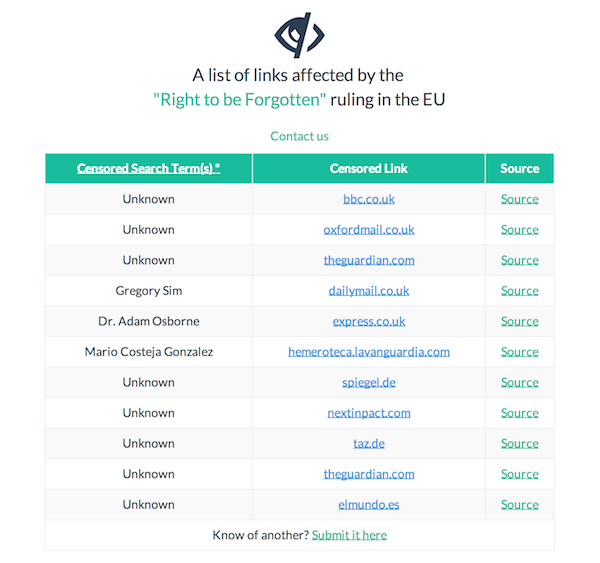The height and width of the screenshot is (563, 600).
Task: Click the Submit it here link
Action: 349,535
